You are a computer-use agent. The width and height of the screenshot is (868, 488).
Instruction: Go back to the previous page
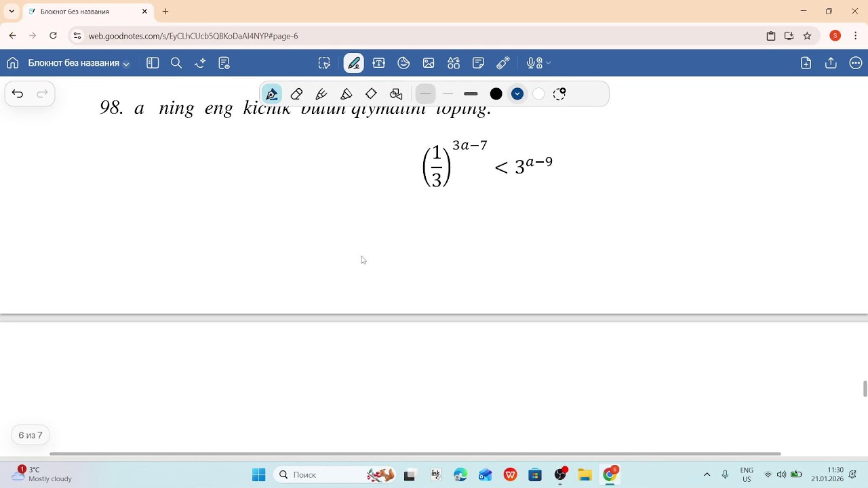[12, 36]
